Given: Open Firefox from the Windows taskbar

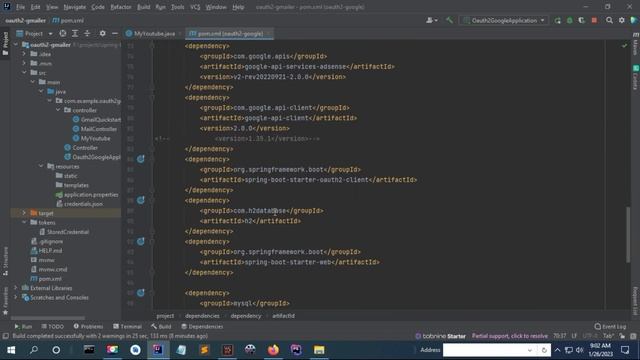Looking at the screenshot, I should (273, 350).
